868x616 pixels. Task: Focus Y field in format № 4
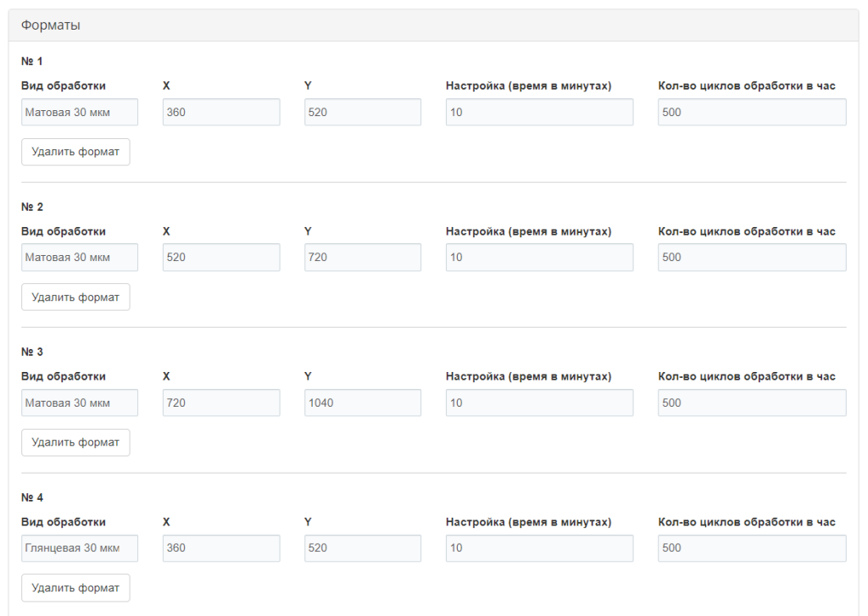[x=363, y=548]
